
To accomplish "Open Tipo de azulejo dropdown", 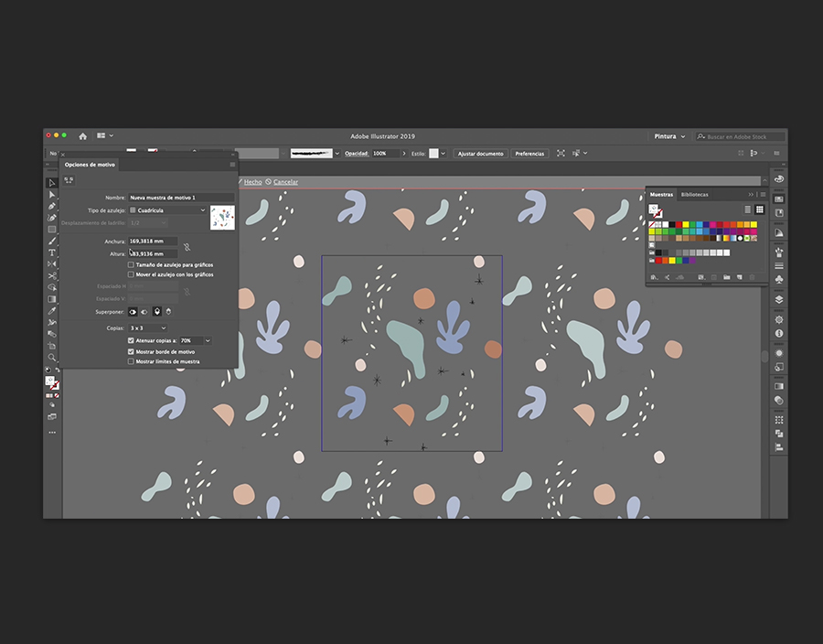I will coord(168,210).
